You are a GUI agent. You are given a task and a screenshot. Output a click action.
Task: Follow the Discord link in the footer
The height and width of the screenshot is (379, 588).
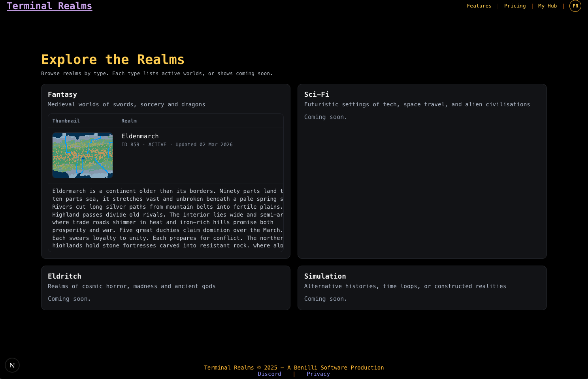(269, 374)
